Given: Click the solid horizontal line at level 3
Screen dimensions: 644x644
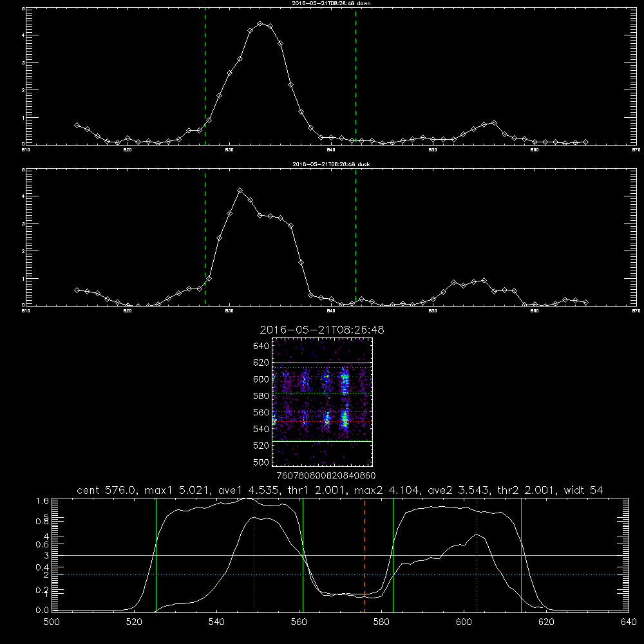Looking at the screenshot, I should [x=340, y=555].
